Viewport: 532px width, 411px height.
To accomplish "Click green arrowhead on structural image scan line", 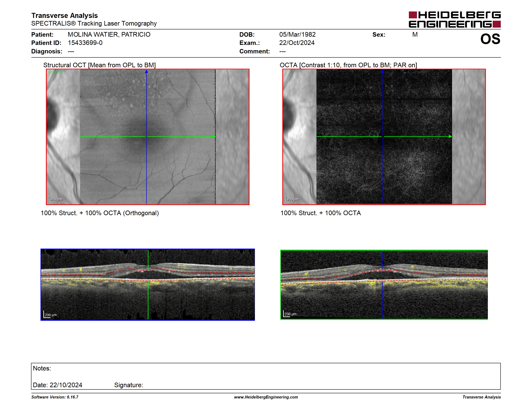I will [214, 137].
